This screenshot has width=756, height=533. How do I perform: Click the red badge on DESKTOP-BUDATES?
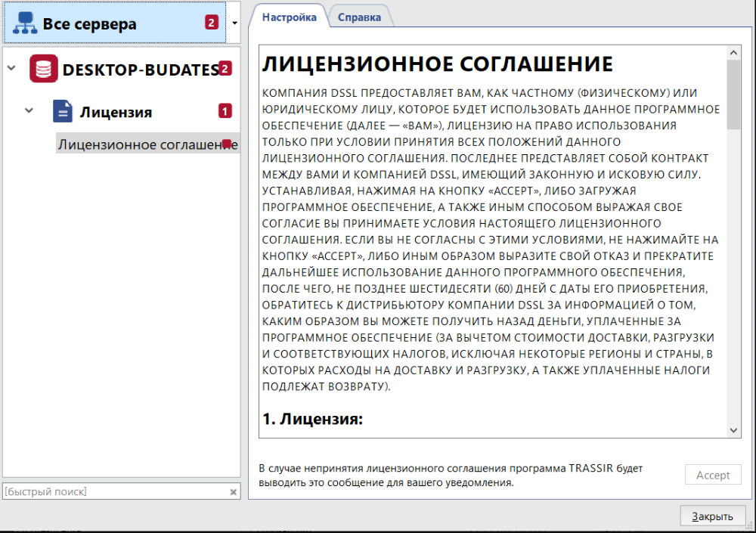click(x=225, y=69)
